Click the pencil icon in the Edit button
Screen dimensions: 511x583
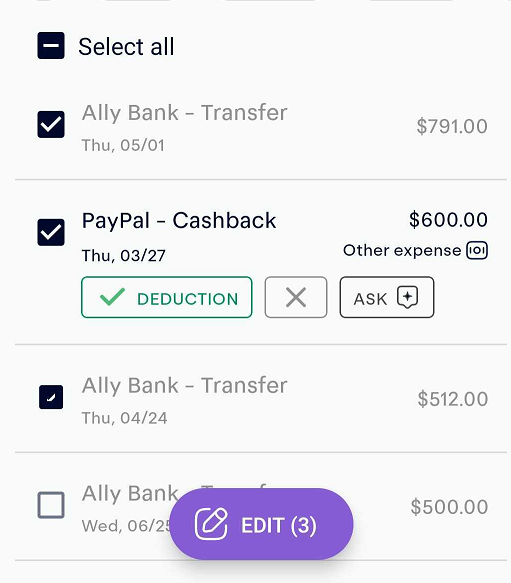click(211, 524)
